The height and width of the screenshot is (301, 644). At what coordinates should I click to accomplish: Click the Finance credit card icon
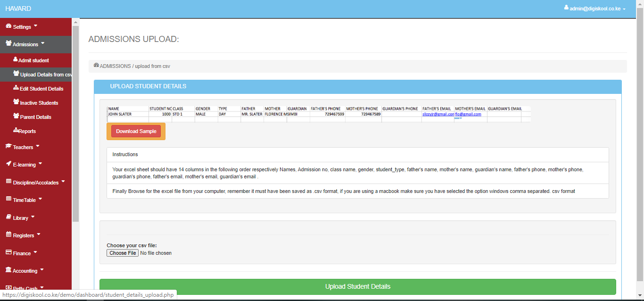click(8, 253)
